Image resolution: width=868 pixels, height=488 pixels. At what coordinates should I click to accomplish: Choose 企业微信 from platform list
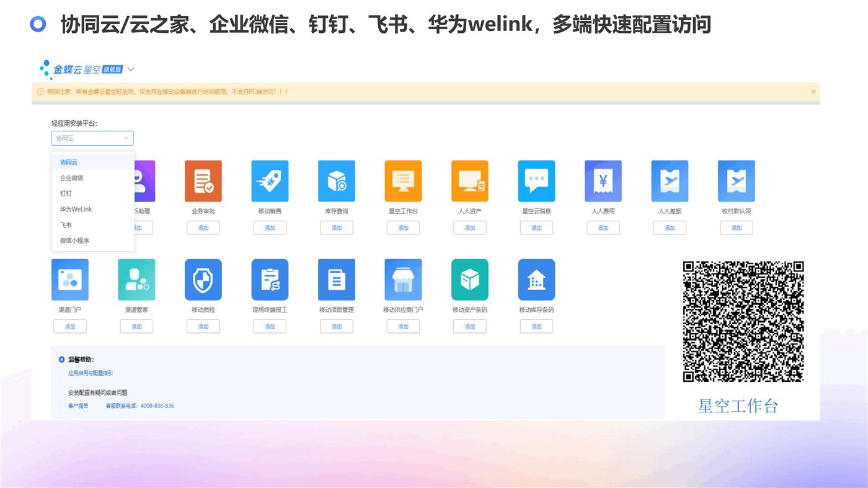click(93, 178)
